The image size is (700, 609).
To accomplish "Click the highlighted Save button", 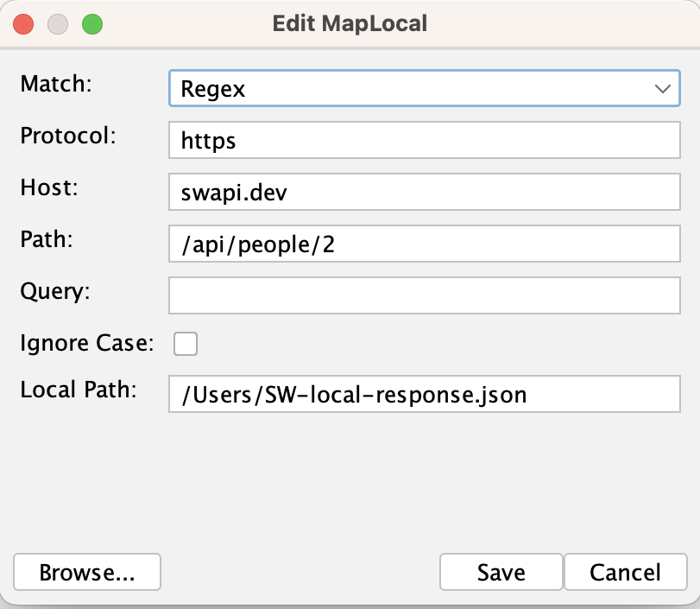I will coord(501,571).
